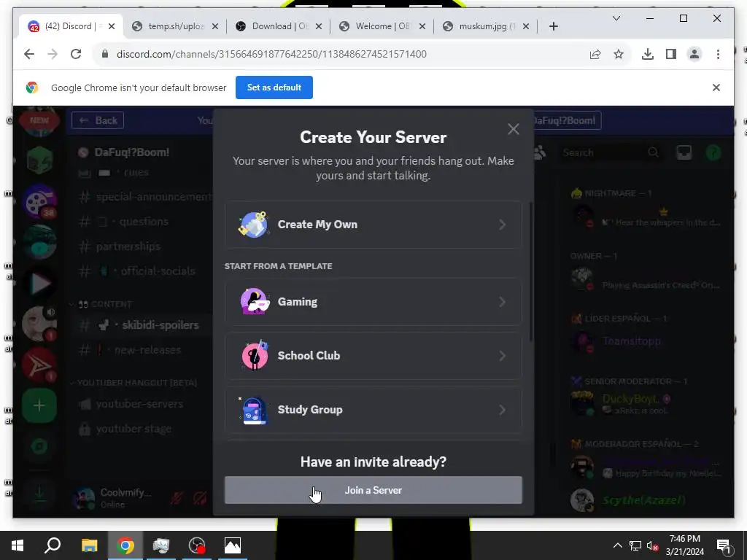Open the tab search dropdown arrow
Screen dimensions: 747x560
tap(616, 18)
